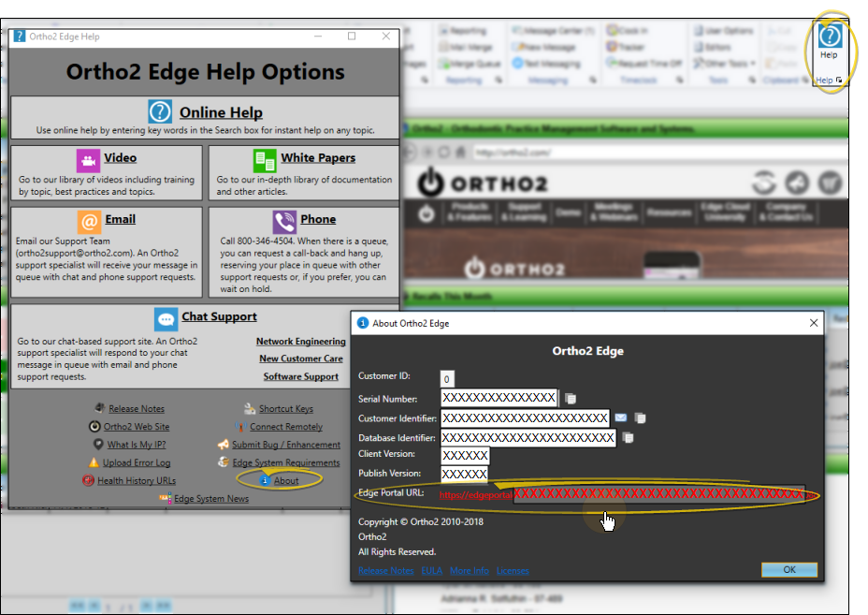The height and width of the screenshot is (615, 868).
Task: Close the About Ortho2 Edge dialog
Action: tap(813, 322)
